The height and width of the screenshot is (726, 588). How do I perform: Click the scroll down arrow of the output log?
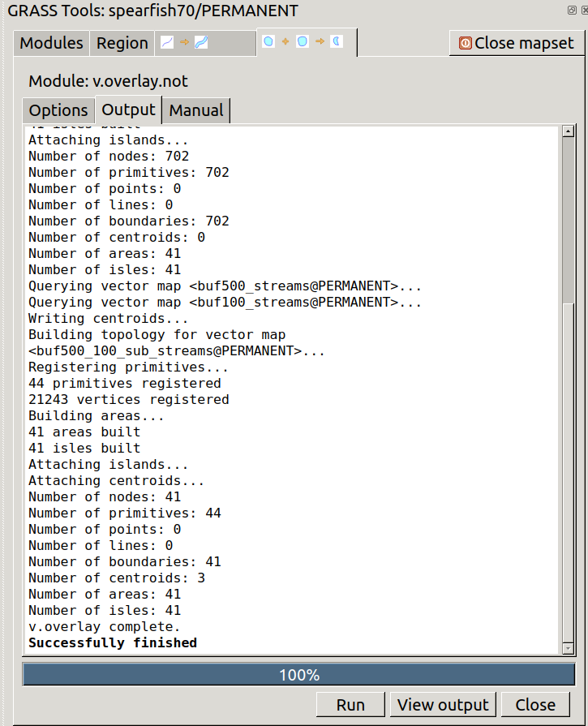[x=568, y=648]
